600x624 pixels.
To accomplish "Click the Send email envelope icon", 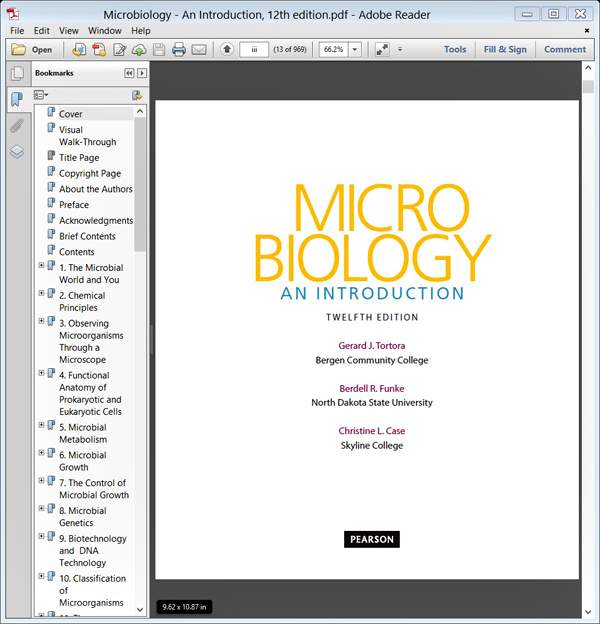I will tap(199, 50).
